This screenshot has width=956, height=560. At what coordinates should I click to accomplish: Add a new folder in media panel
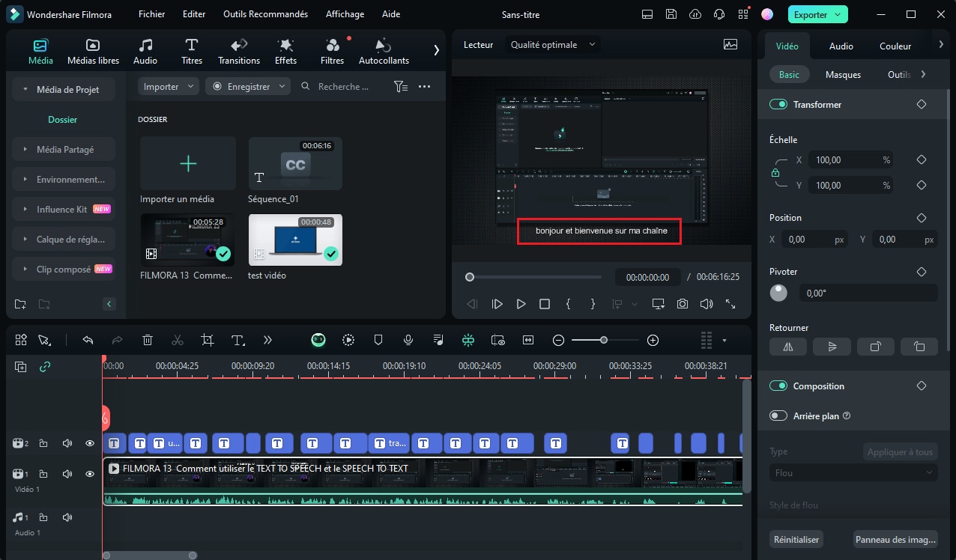(20, 304)
